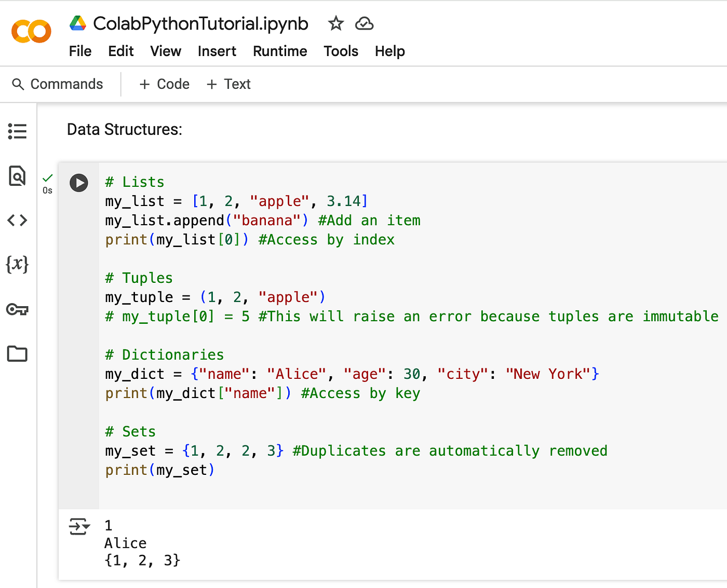Click the Google Drive icon beside title
The width and height of the screenshot is (727, 588).
coord(78,23)
